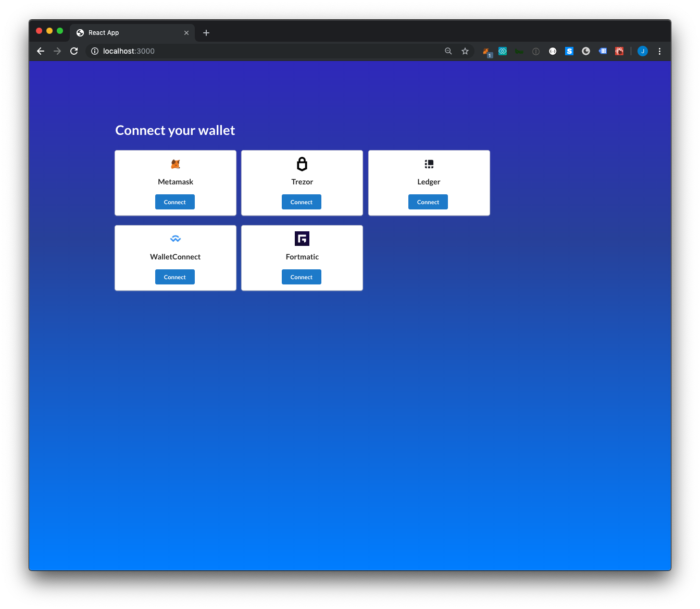
Task: Click the WalletConnect label text
Action: [175, 257]
